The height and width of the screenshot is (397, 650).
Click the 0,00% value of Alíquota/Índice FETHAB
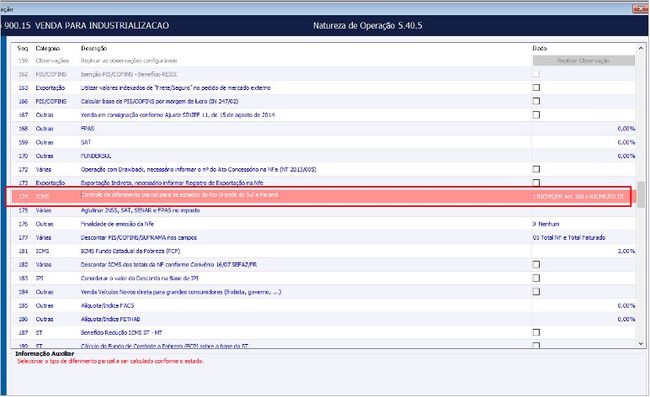626,319
